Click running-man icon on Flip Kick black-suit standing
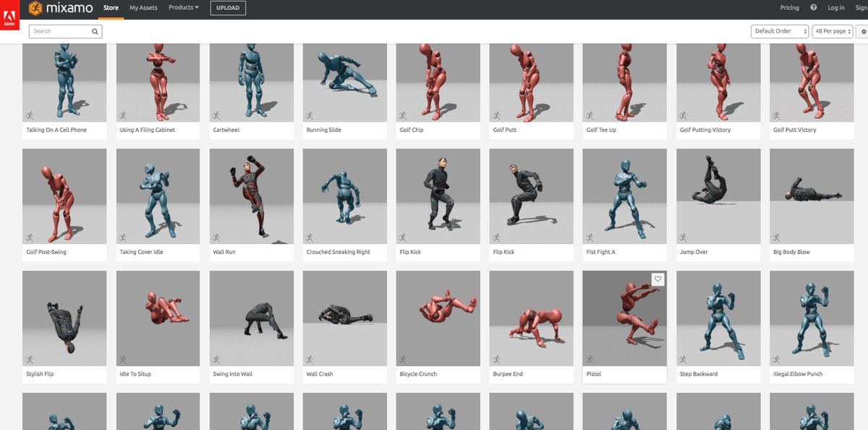 pyautogui.click(x=403, y=237)
